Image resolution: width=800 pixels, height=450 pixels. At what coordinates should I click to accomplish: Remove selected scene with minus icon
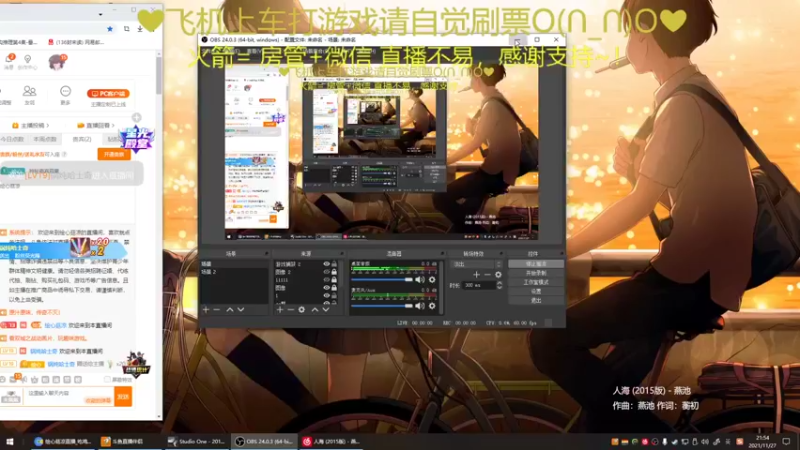(x=217, y=310)
